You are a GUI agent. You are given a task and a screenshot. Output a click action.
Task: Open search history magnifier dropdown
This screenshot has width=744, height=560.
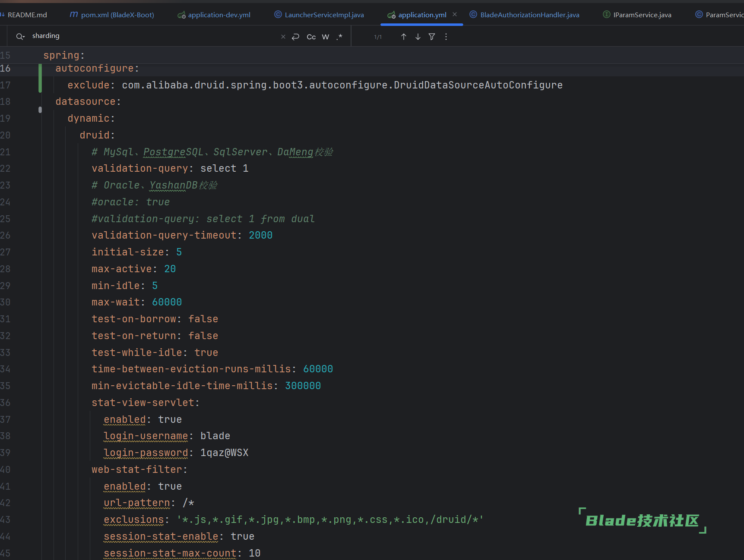click(x=20, y=37)
